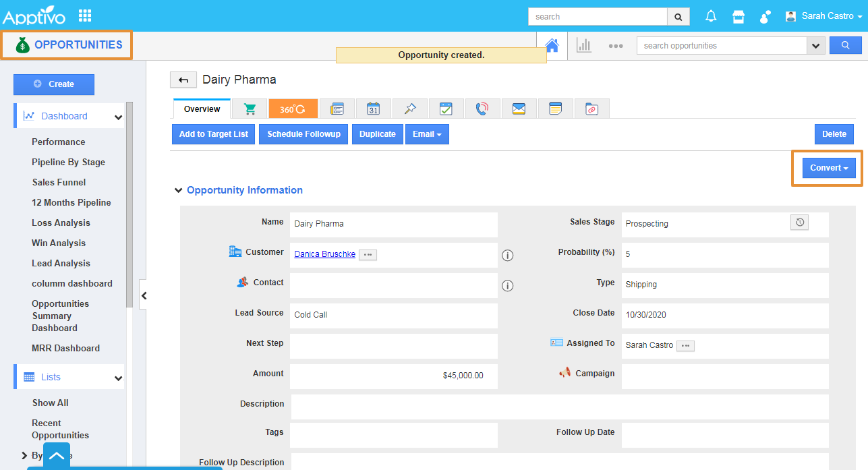The height and width of the screenshot is (470, 868).
Task: Switch to the Overview tab
Action: pos(202,109)
